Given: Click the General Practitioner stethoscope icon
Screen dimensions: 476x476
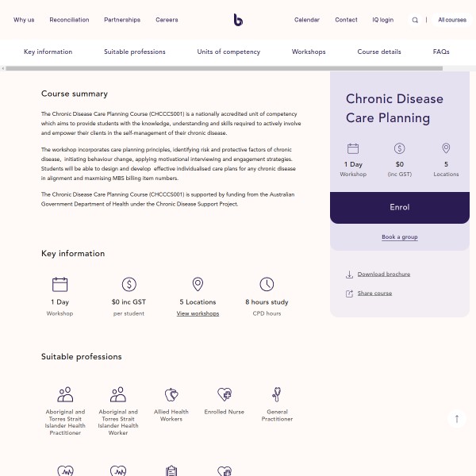Looking at the screenshot, I should pos(277,394).
